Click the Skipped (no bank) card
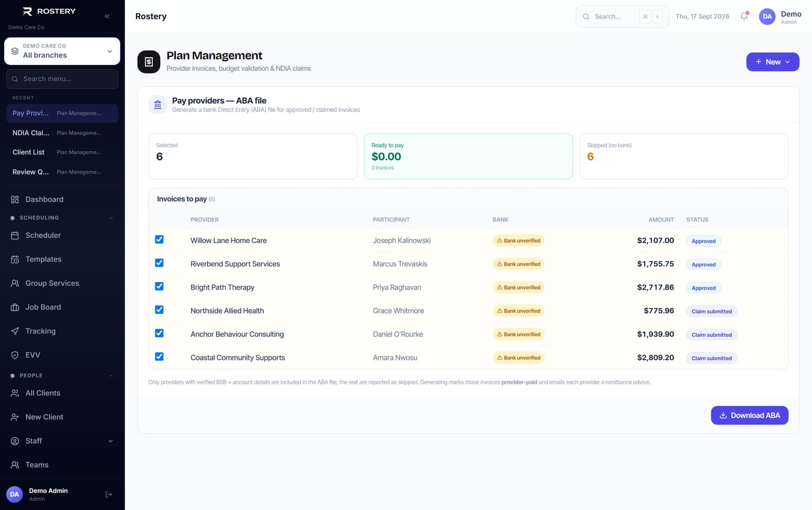The height and width of the screenshot is (510, 812). click(684, 156)
